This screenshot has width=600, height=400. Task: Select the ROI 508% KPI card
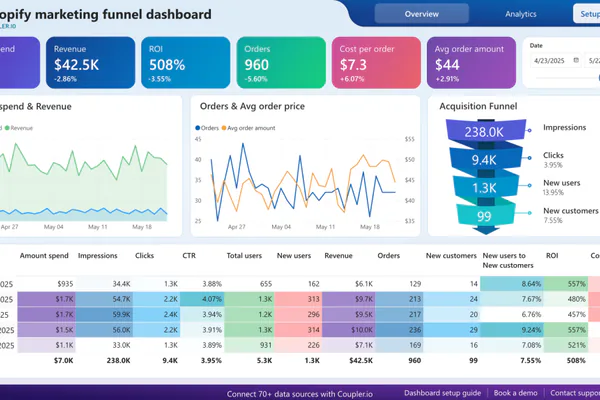tap(186, 63)
